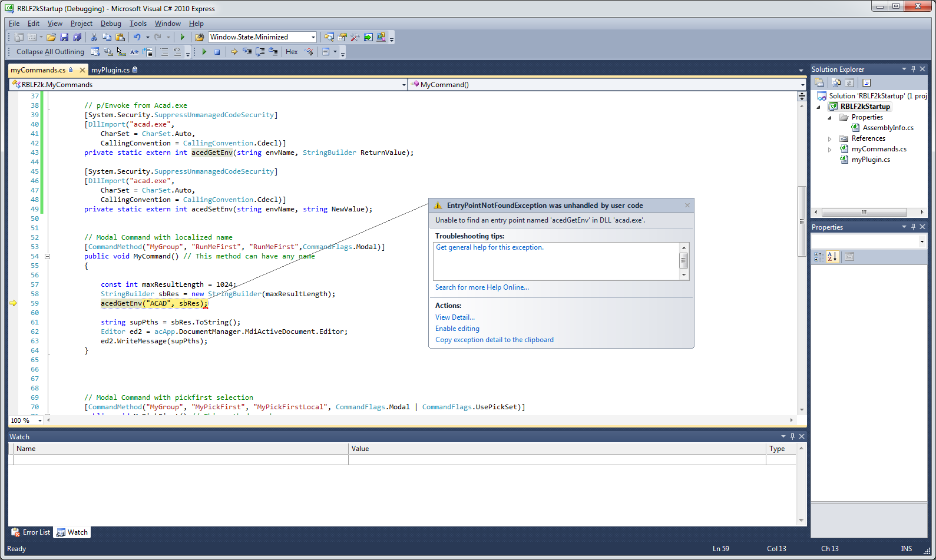Select myPlugin.cs in Solution Explorer
The width and height of the screenshot is (936, 560).
coord(871,160)
